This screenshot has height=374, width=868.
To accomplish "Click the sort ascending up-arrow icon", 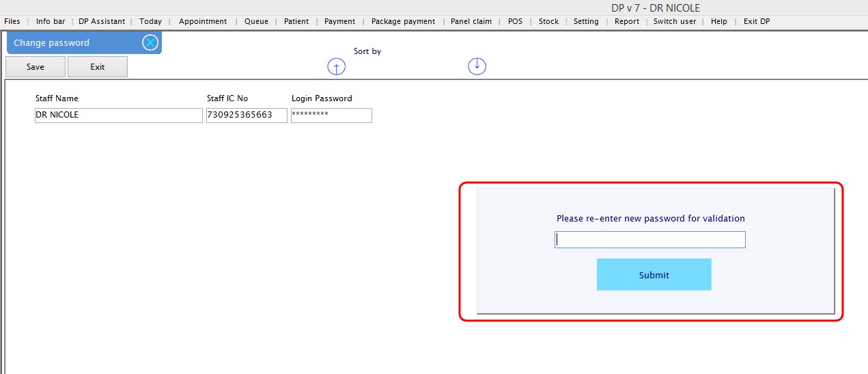I will tap(337, 66).
